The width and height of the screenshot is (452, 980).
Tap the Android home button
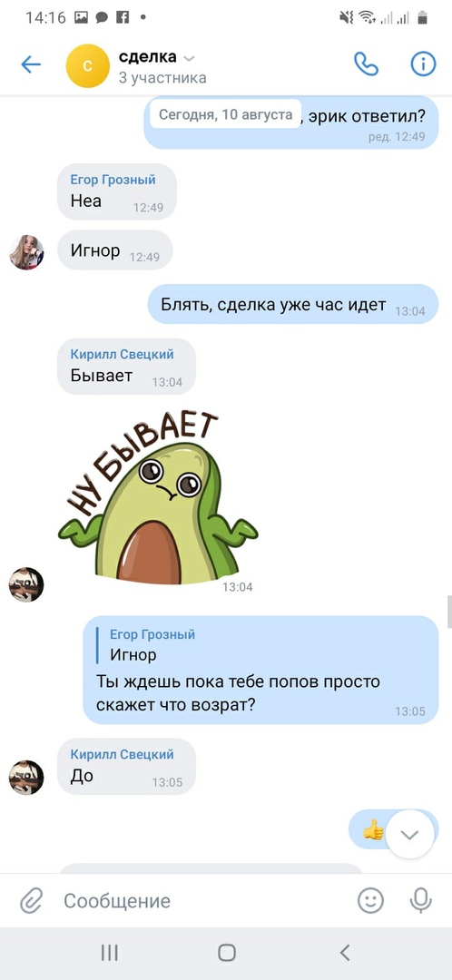(226, 953)
